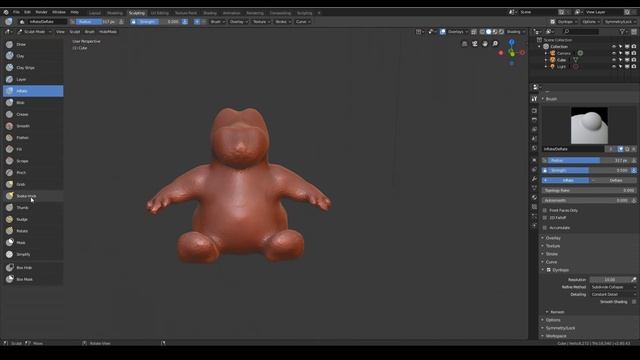Enable 2D Falloff checkbox
This screenshot has width=640, height=360.
545,218
